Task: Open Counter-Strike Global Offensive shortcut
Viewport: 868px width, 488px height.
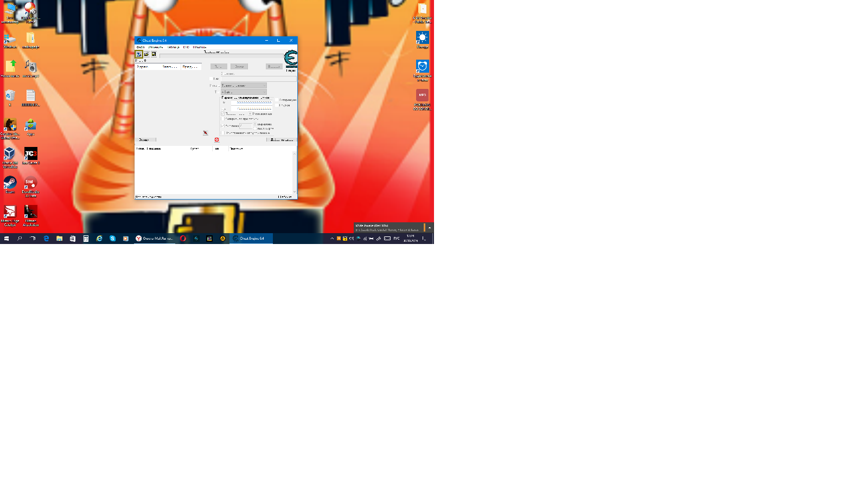Action: [x=10, y=128]
